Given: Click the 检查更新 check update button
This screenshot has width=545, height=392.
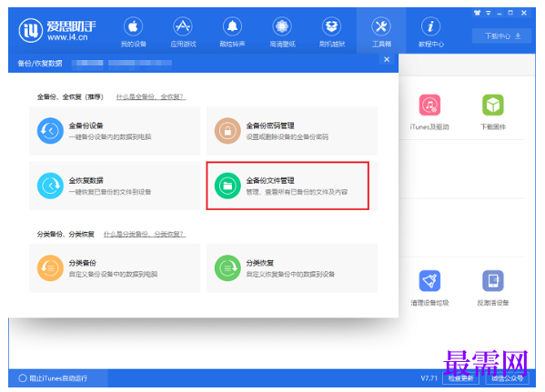Looking at the screenshot, I should coord(460,378).
